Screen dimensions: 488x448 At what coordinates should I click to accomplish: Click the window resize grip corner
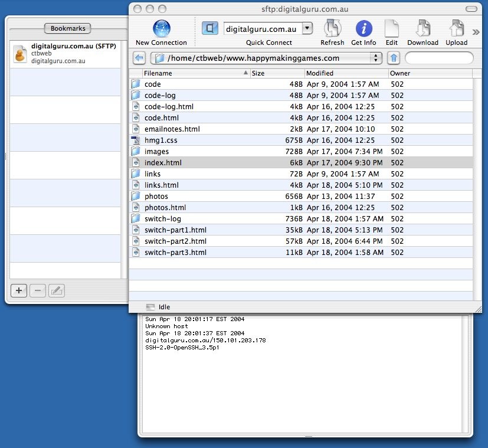click(479, 309)
